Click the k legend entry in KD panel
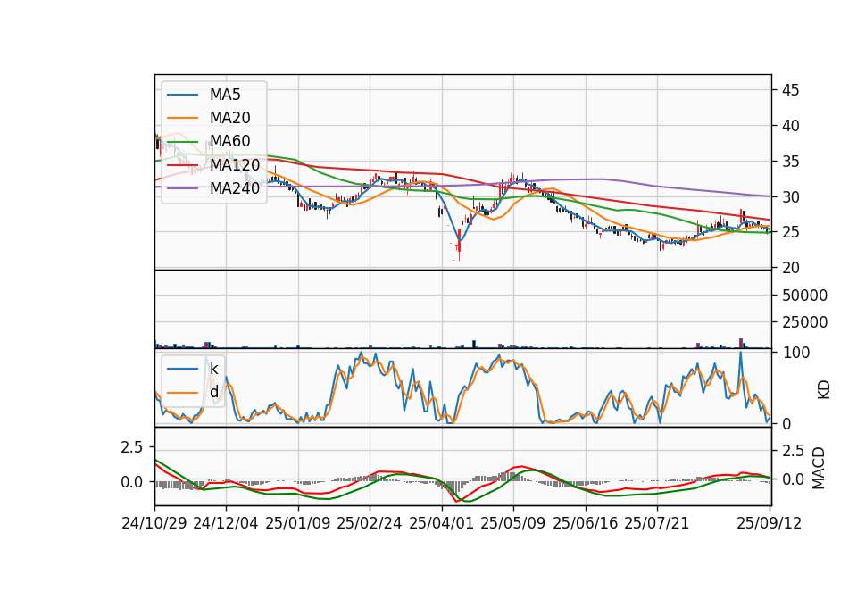Image resolution: width=857 pixels, height=616 pixels. (x=193, y=369)
